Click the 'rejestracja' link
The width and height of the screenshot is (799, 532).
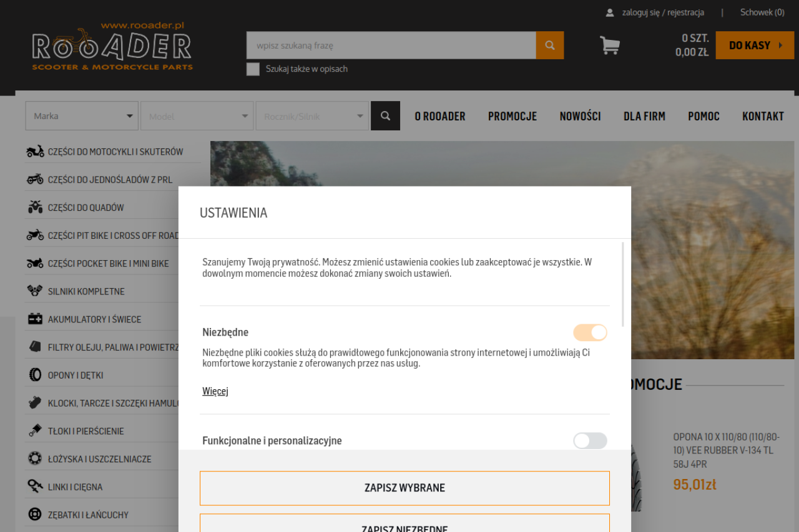coord(685,12)
